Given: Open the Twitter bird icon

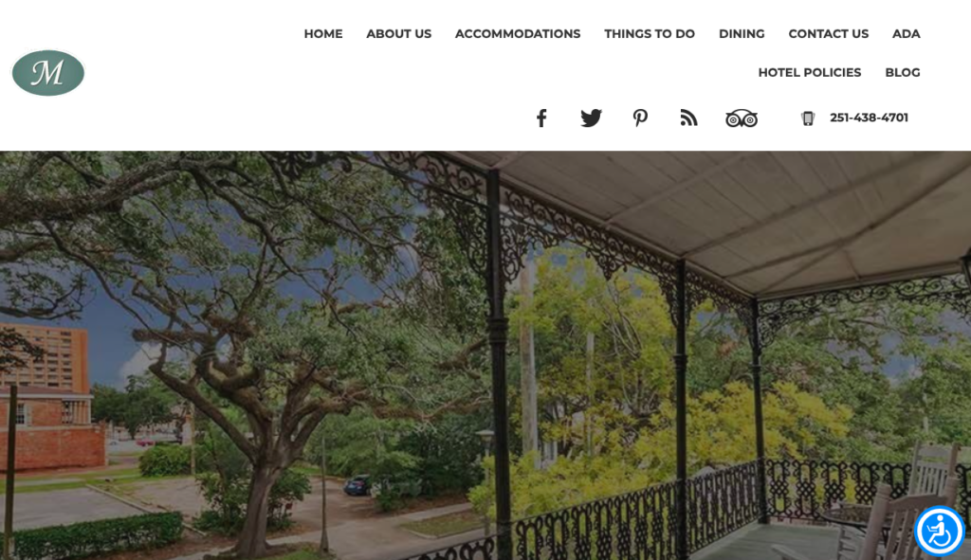Looking at the screenshot, I should (591, 117).
